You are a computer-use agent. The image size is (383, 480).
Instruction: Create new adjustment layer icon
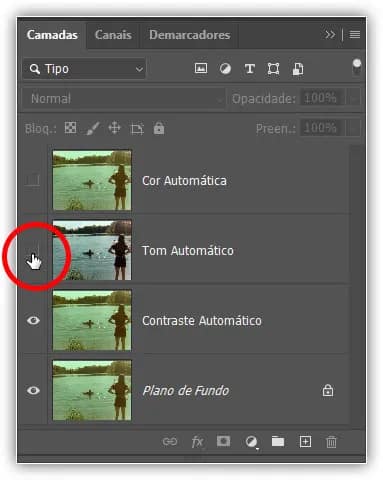tap(251, 442)
